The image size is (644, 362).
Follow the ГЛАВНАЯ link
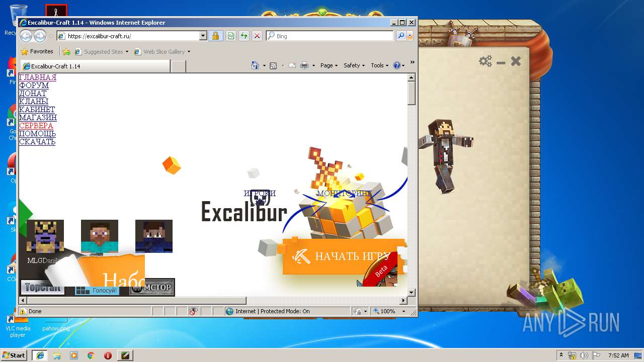click(38, 77)
